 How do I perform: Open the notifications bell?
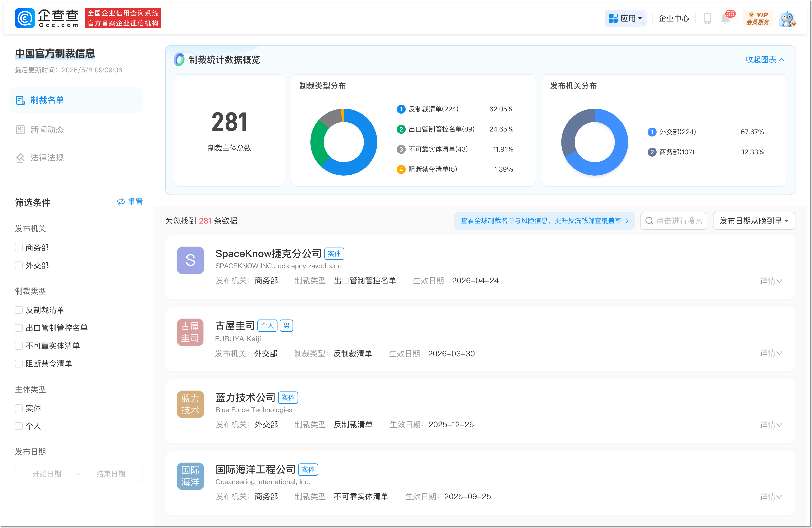point(725,18)
